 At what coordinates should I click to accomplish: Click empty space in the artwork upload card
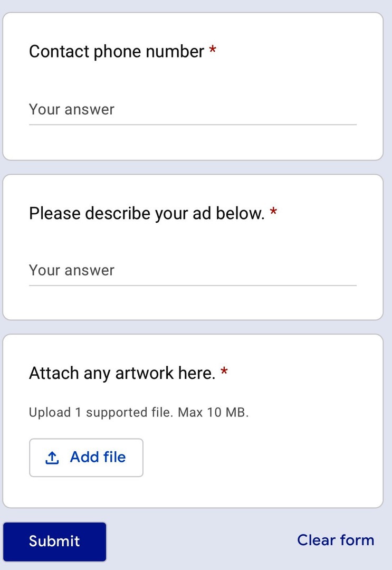click(262, 458)
